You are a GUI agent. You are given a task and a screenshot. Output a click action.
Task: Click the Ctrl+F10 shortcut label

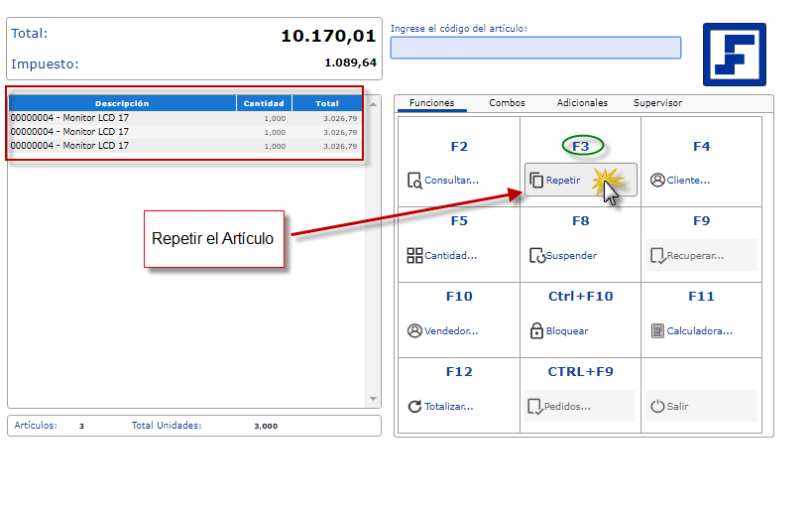581,296
